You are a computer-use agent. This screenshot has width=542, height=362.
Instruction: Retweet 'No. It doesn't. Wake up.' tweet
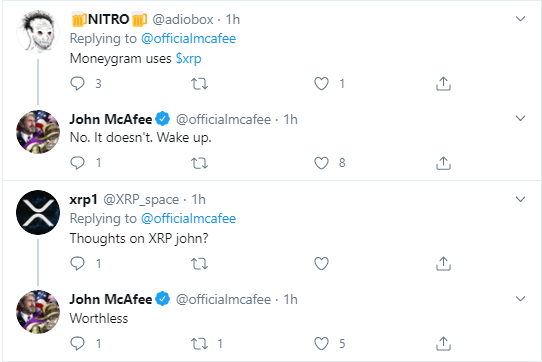click(199, 163)
